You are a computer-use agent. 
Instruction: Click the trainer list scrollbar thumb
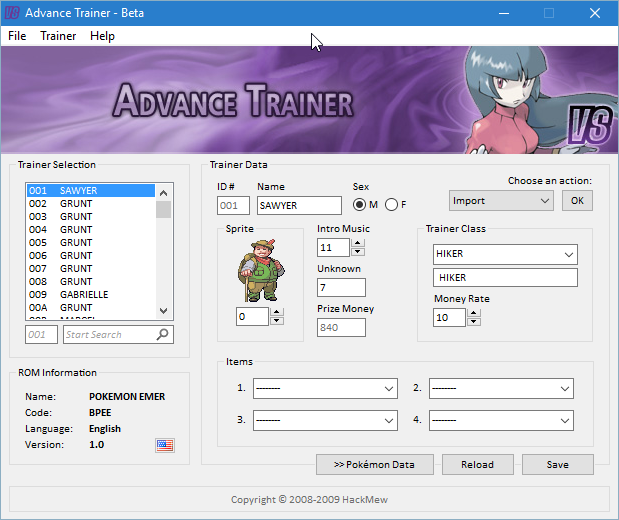pyautogui.click(x=163, y=210)
